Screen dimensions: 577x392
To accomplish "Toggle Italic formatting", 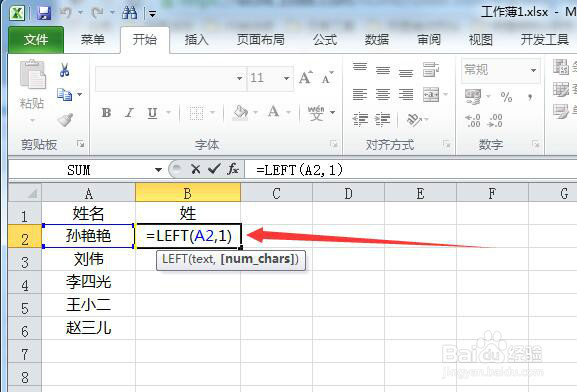I will tap(129, 112).
